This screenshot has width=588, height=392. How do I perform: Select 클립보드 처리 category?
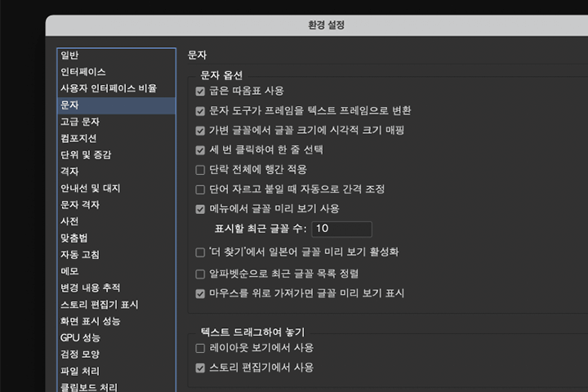click(x=116, y=387)
